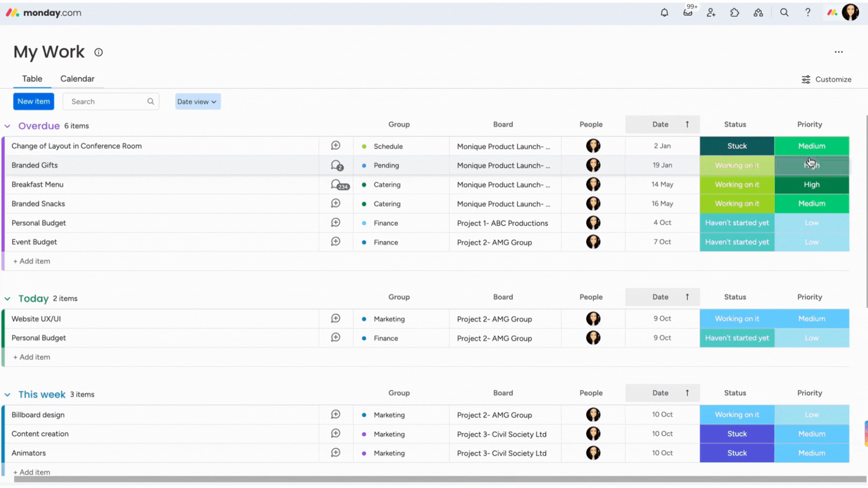Open the products switcher icon
The height and width of the screenshot is (488, 868).
tap(758, 12)
